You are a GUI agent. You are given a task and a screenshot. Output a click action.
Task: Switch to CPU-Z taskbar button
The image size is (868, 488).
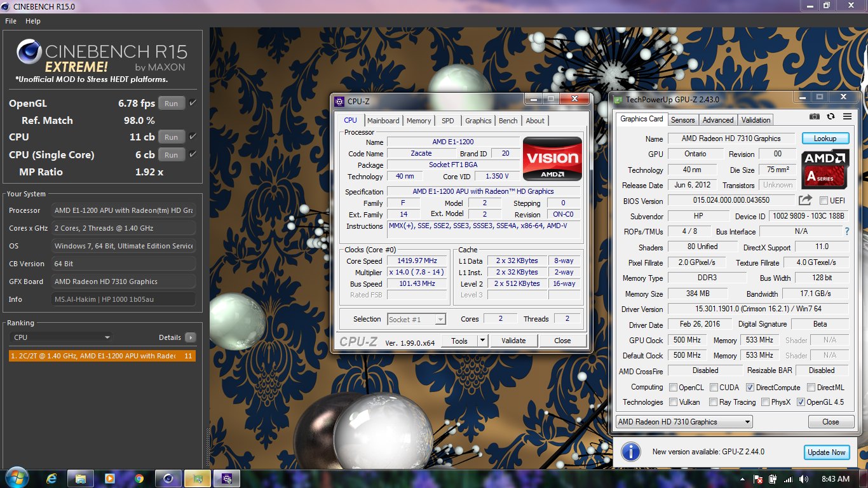(x=227, y=478)
